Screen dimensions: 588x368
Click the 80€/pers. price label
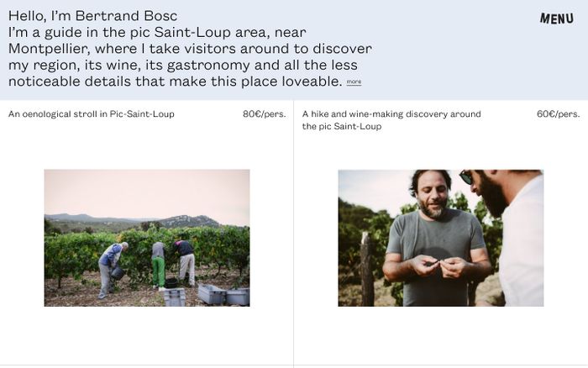click(264, 114)
